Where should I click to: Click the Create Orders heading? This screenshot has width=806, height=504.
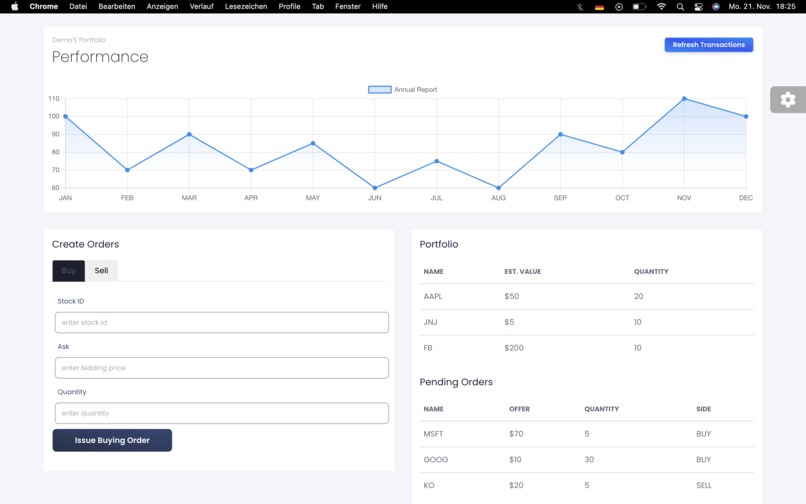pyautogui.click(x=85, y=244)
